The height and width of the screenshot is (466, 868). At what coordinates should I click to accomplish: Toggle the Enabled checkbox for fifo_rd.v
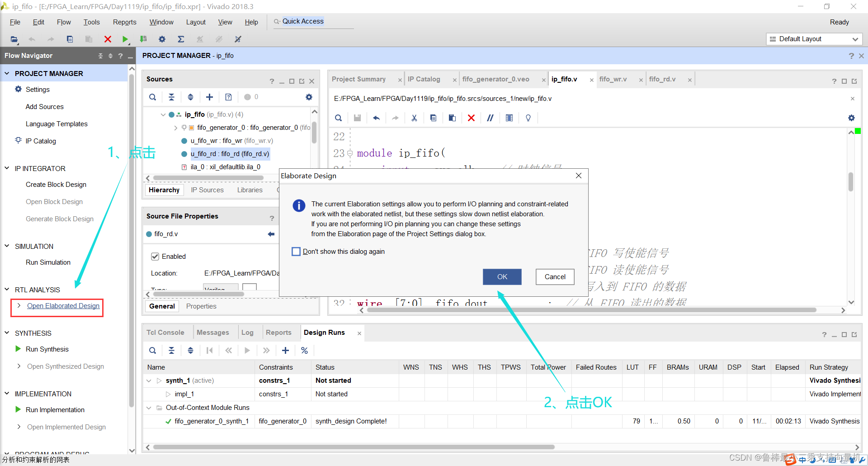point(155,257)
